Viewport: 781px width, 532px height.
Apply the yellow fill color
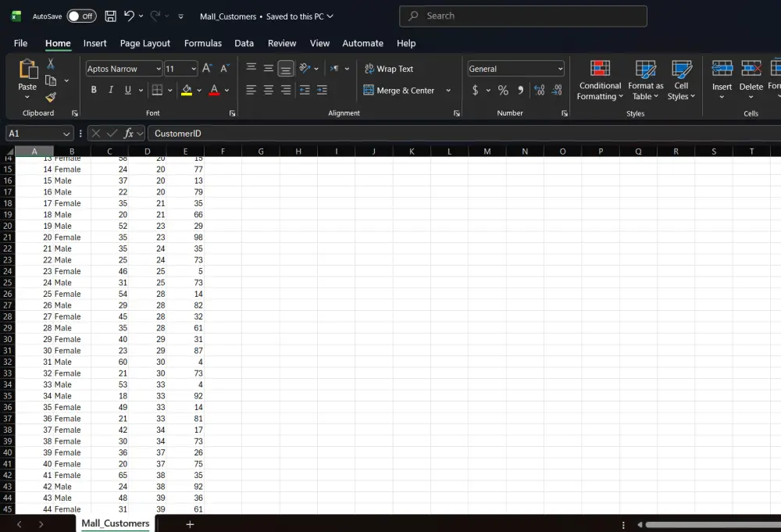pyautogui.click(x=187, y=90)
